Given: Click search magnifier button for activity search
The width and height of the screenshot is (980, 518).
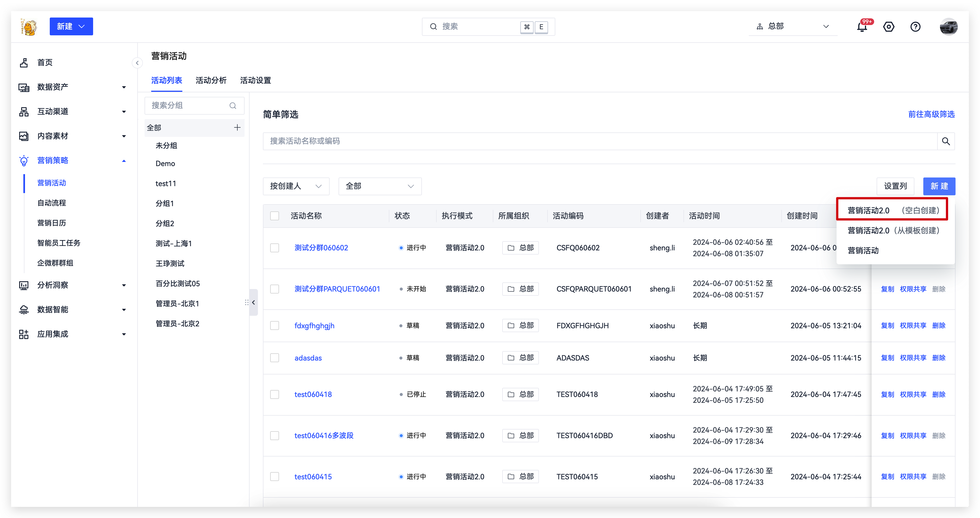Looking at the screenshot, I should pyautogui.click(x=946, y=141).
